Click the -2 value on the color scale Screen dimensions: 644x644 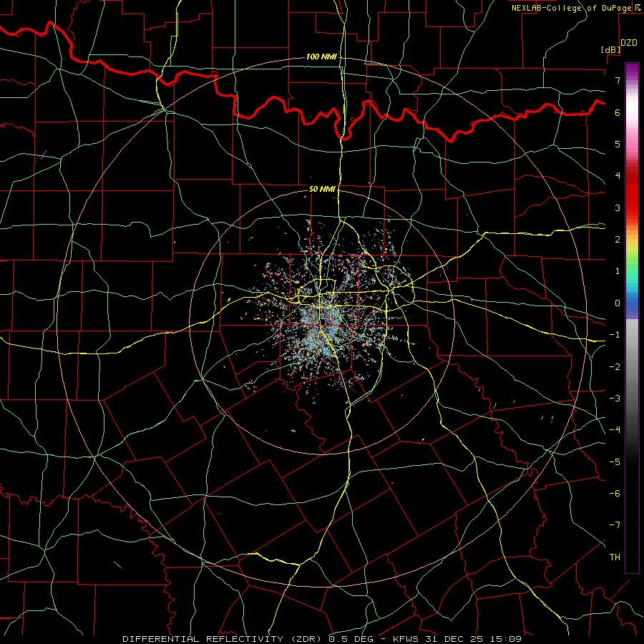pos(615,367)
